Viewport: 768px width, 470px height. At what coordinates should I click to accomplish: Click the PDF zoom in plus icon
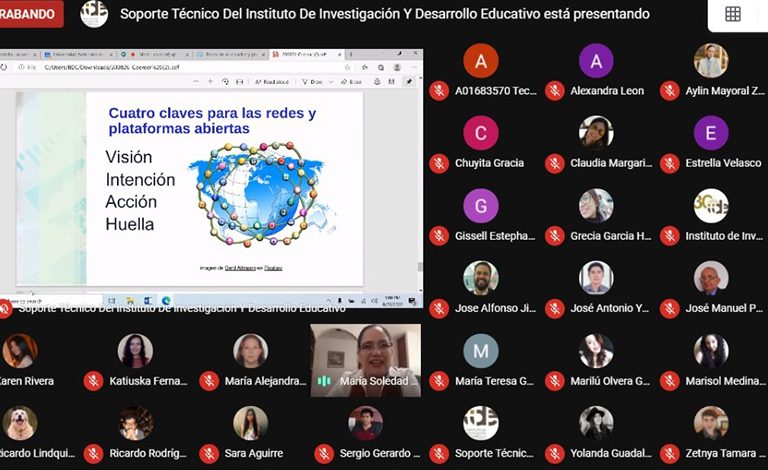pos(210,82)
